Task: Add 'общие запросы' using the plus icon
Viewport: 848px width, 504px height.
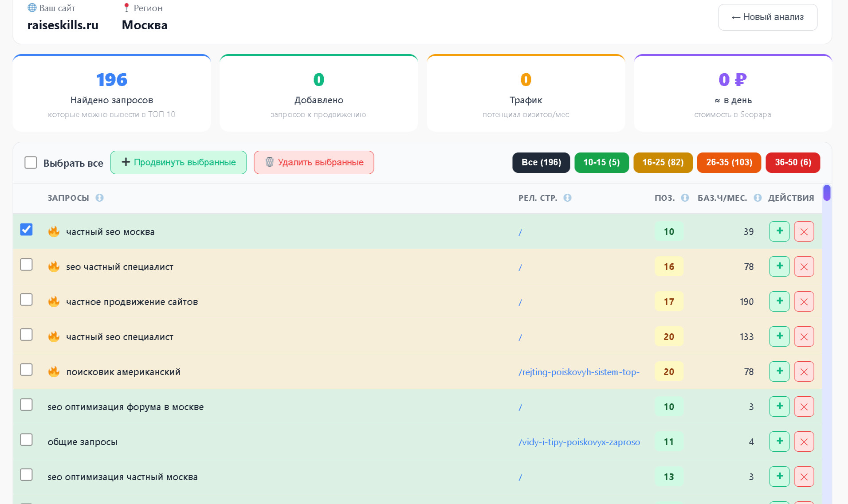Action: 779,441
